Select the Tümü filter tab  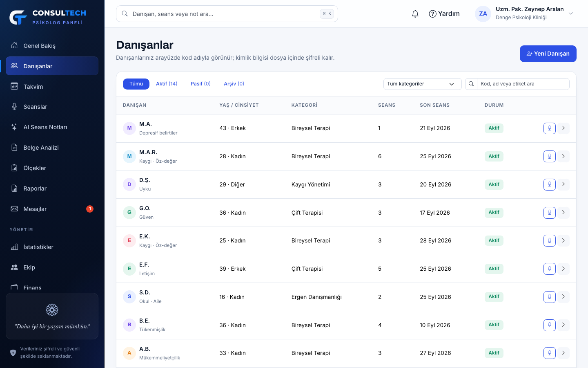coord(136,84)
